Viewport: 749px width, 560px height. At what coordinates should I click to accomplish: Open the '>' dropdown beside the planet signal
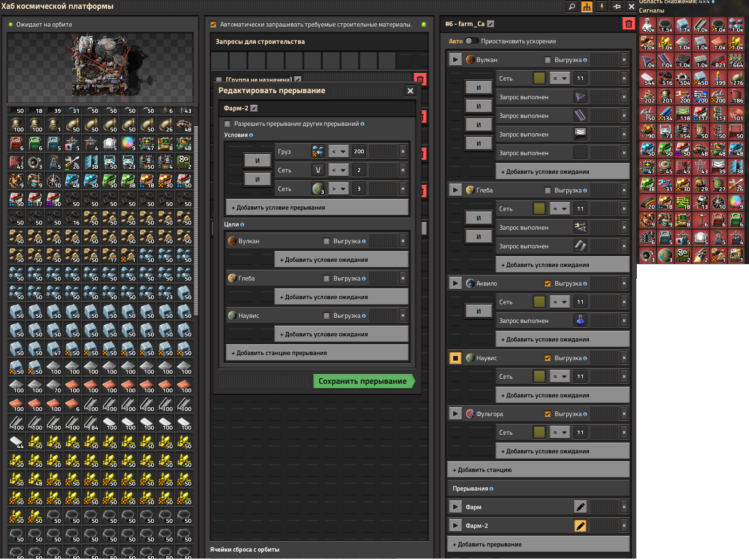[x=339, y=189]
